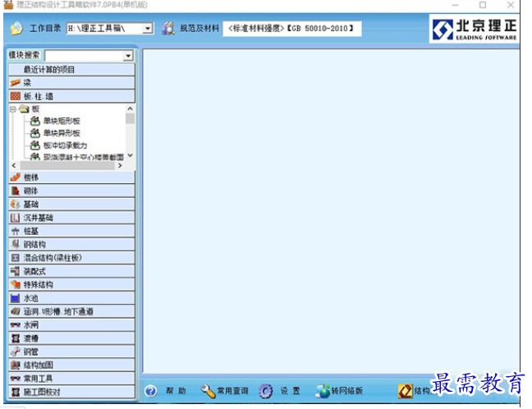Expand the 装配式 module section
The width and height of the screenshot is (532, 409).
click(x=71, y=271)
